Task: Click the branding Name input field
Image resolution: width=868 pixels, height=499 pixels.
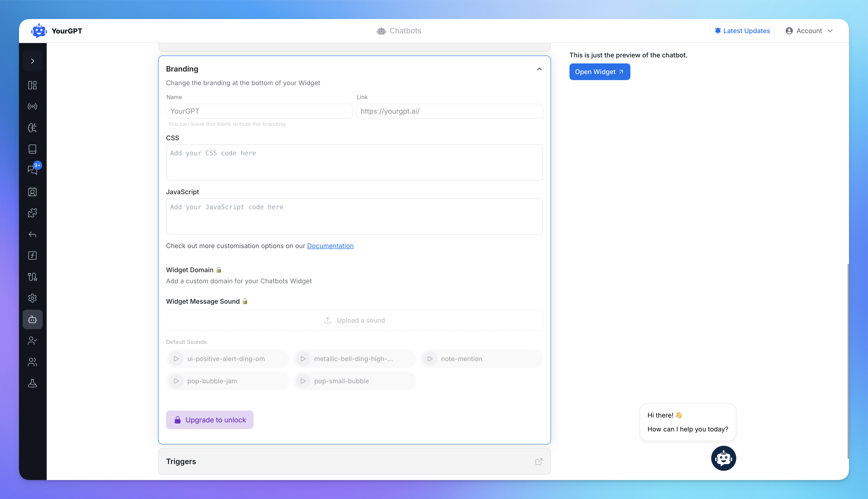Action: pos(259,111)
